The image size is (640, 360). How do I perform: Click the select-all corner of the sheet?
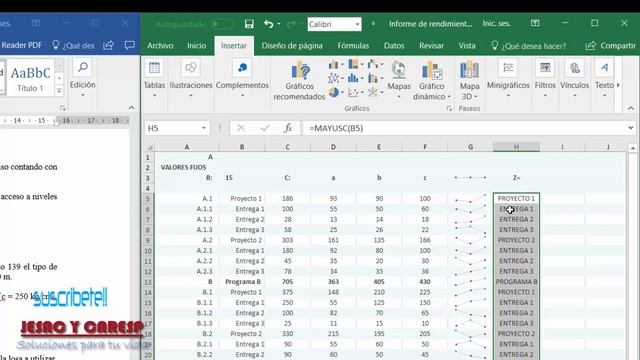click(x=149, y=147)
